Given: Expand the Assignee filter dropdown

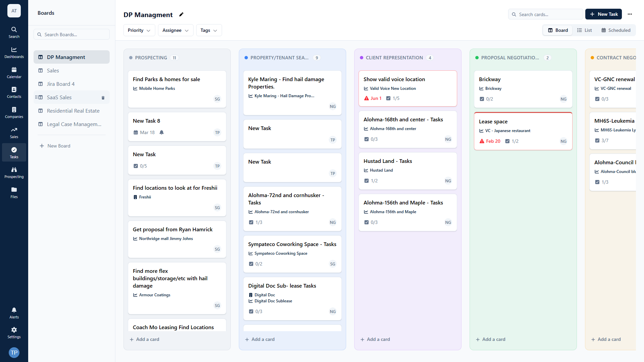Looking at the screenshot, I should [x=175, y=30].
